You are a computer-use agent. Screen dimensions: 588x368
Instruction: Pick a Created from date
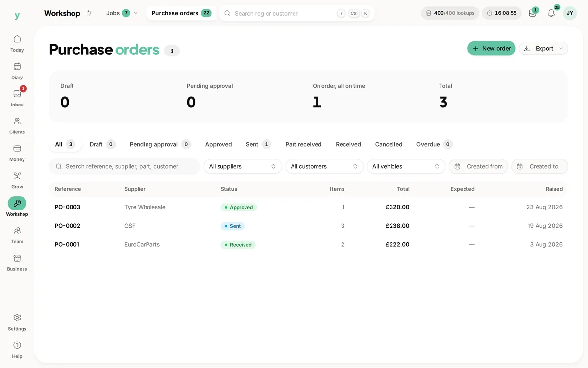[478, 166]
